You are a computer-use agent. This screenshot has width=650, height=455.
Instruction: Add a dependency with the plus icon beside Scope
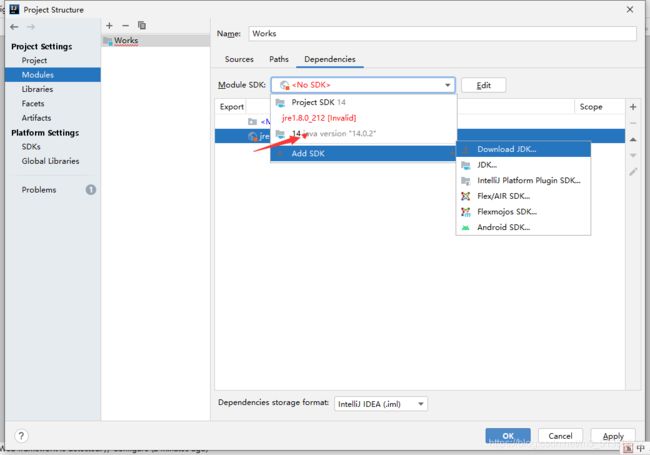pyautogui.click(x=633, y=107)
